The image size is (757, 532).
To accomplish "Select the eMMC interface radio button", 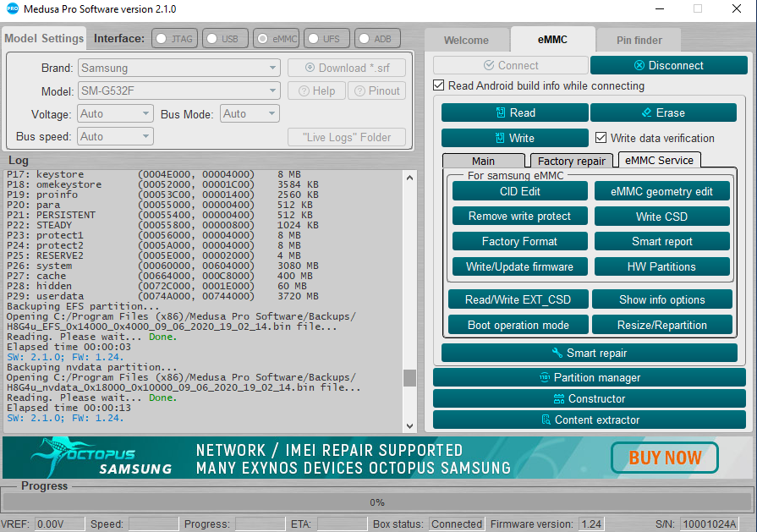I will 263,39.
